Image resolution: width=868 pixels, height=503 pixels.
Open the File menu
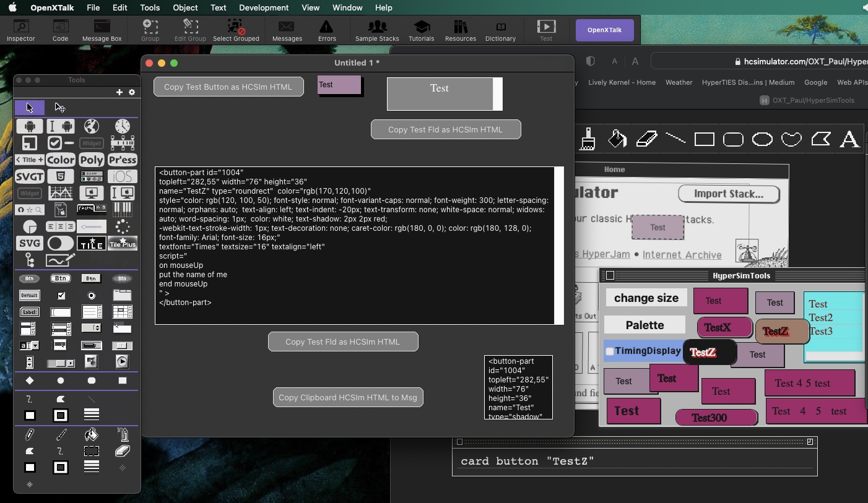[93, 7]
